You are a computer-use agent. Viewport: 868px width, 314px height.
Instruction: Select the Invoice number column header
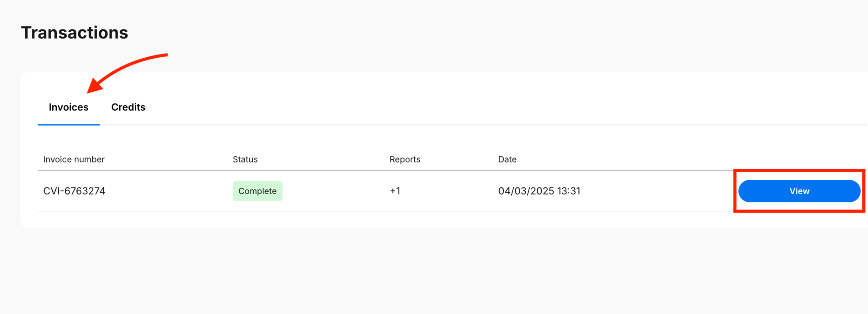[74, 159]
